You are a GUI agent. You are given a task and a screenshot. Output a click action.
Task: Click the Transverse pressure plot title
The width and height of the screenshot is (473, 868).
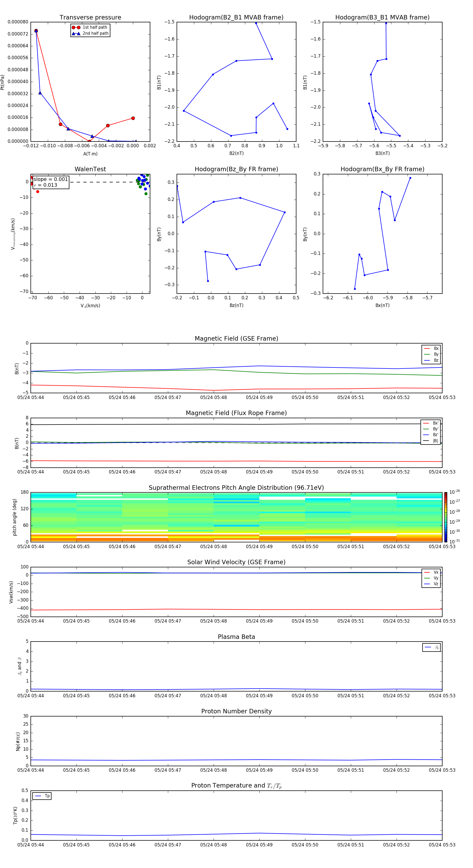(90, 18)
